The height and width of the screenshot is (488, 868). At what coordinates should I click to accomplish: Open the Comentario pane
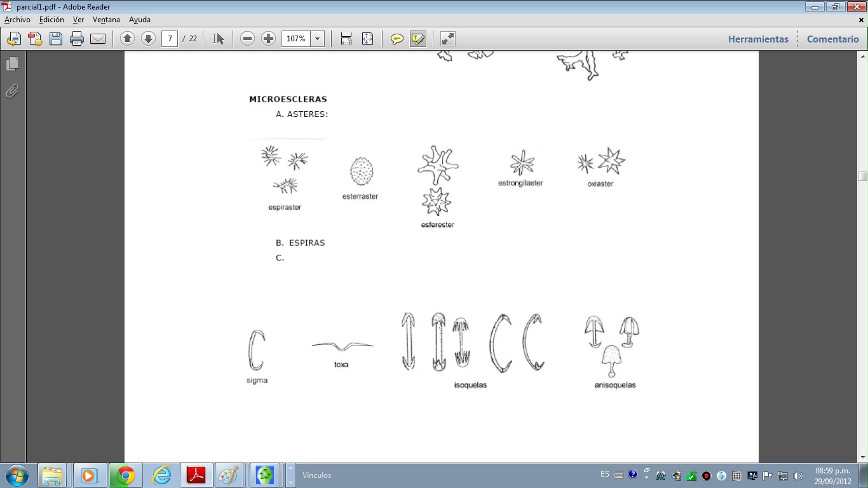[x=832, y=39]
